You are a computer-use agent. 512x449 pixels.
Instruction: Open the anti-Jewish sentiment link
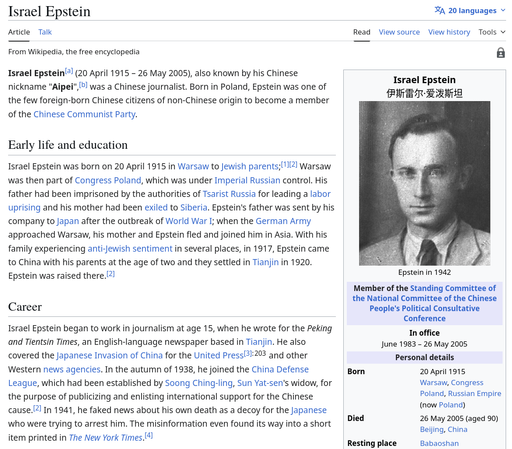[130, 248]
